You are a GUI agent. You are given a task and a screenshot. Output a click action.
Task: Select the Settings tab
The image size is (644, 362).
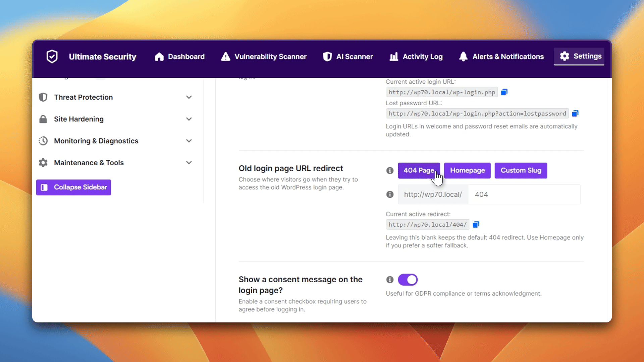tap(579, 56)
